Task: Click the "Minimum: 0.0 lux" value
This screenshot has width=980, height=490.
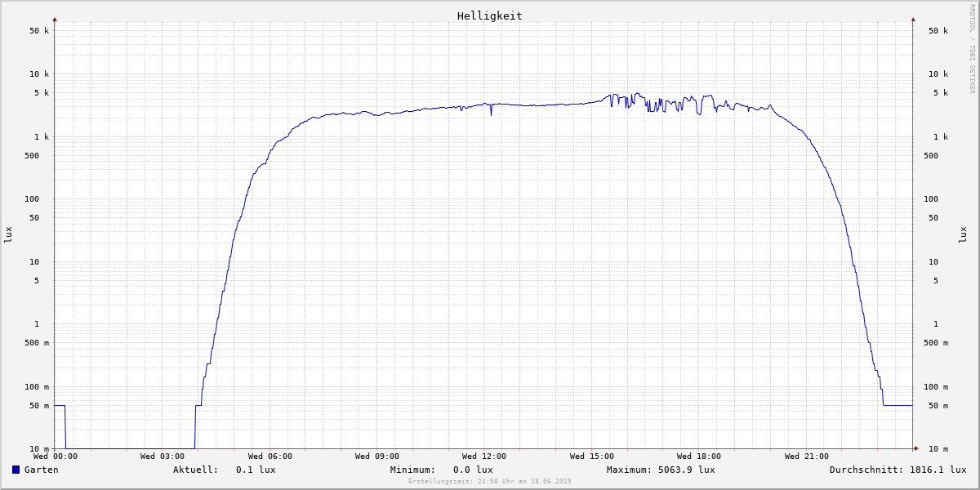Action: [442, 470]
